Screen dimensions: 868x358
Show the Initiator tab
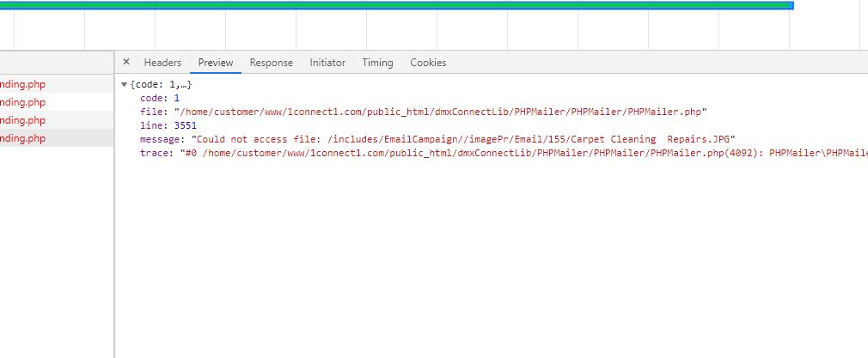[327, 63]
